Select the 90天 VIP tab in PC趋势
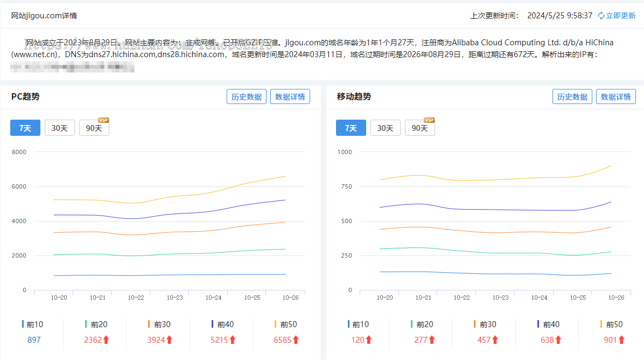Image resolution: width=644 pixels, height=360 pixels. (x=94, y=128)
